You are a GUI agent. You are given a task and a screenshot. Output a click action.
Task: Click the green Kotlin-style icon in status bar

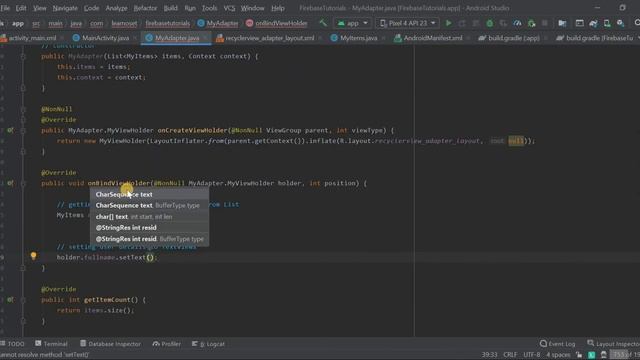point(591,355)
